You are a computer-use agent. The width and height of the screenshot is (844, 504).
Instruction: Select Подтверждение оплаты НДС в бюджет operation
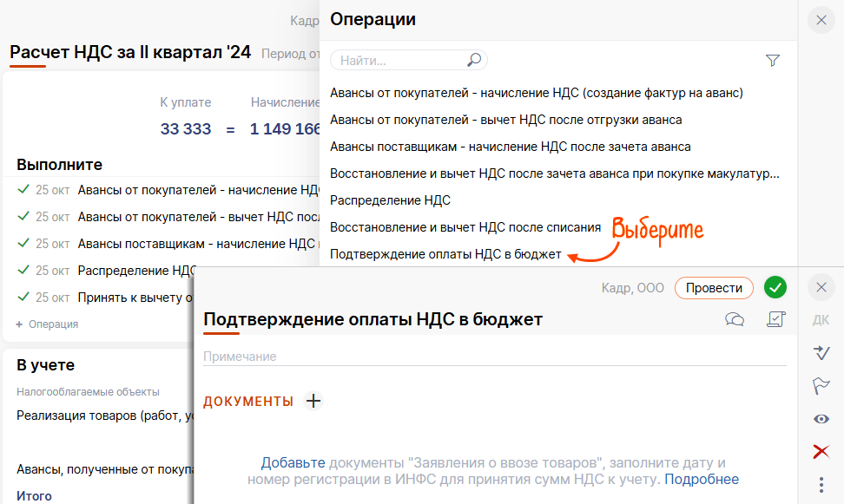tap(445, 254)
